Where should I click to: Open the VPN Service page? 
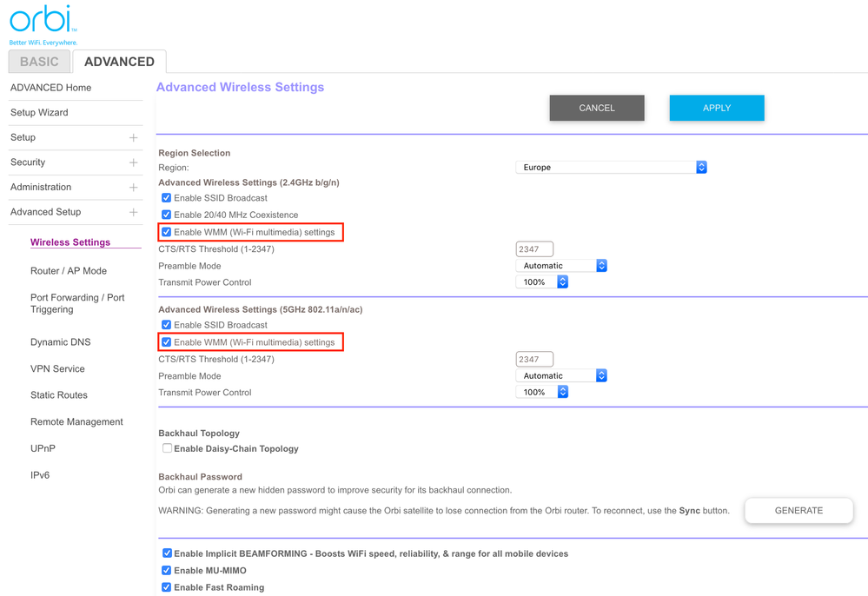(57, 369)
